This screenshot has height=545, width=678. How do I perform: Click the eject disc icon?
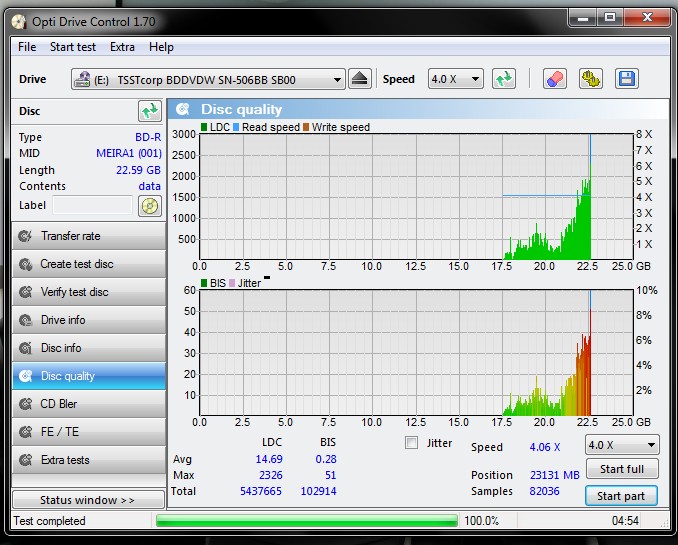click(x=361, y=79)
